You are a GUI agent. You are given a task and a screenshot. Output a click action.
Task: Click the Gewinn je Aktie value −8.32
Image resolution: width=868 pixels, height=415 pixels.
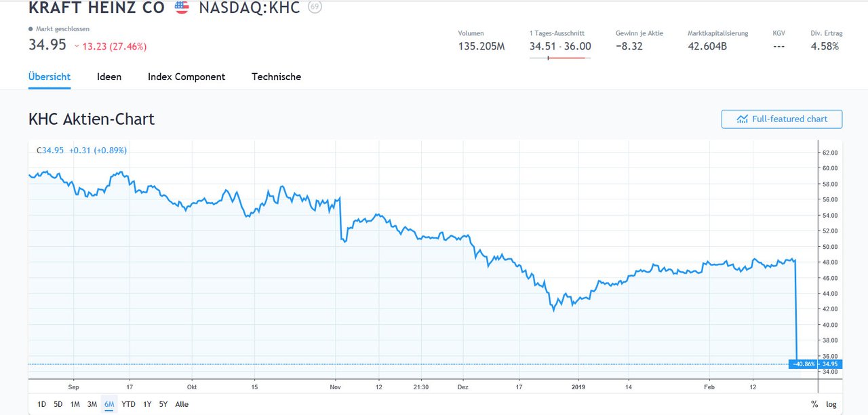tap(629, 46)
